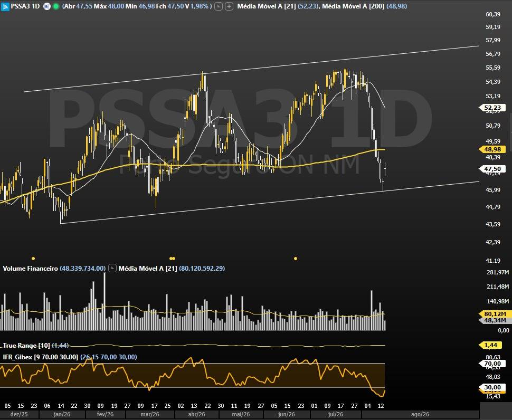
Task: Click the green connection status dot
Action: 56,6
